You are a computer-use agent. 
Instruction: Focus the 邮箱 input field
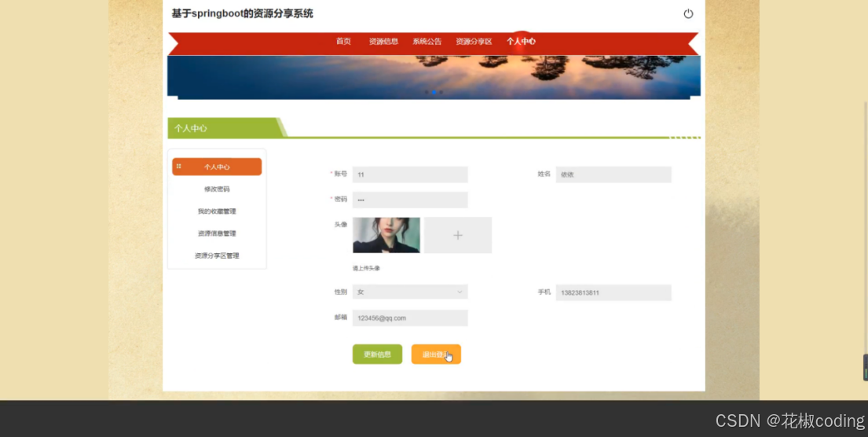tap(410, 318)
